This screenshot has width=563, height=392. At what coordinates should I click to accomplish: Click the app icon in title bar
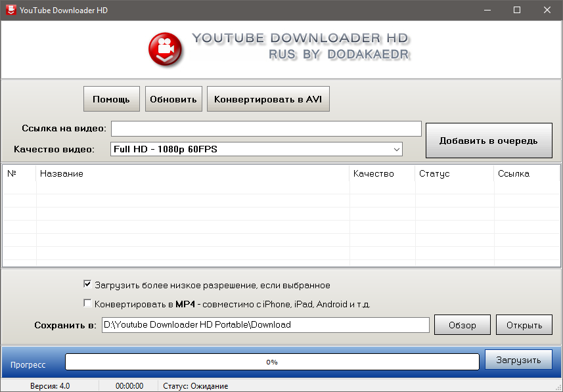point(11,10)
